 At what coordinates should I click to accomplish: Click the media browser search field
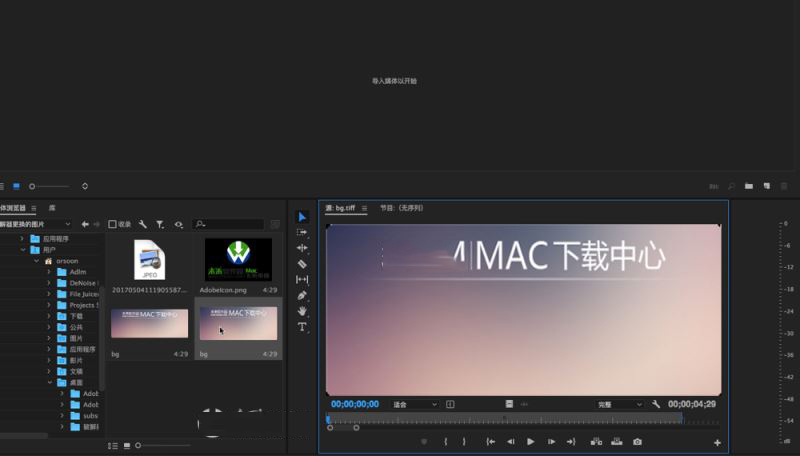229,224
